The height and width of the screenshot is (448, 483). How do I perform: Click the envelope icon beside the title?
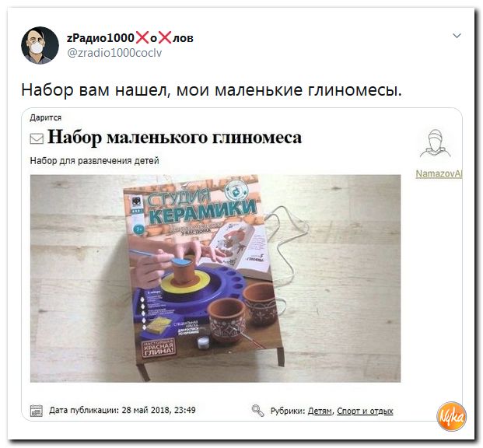pos(37,138)
